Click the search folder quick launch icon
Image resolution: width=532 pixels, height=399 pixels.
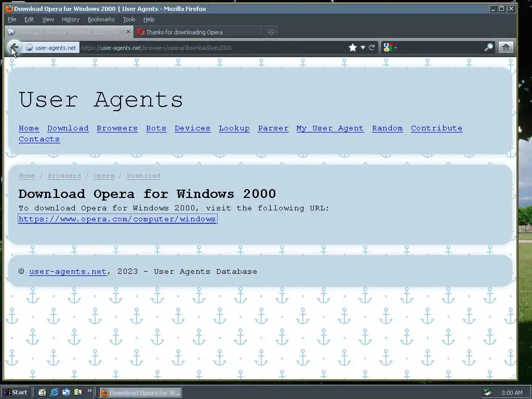click(x=78, y=393)
